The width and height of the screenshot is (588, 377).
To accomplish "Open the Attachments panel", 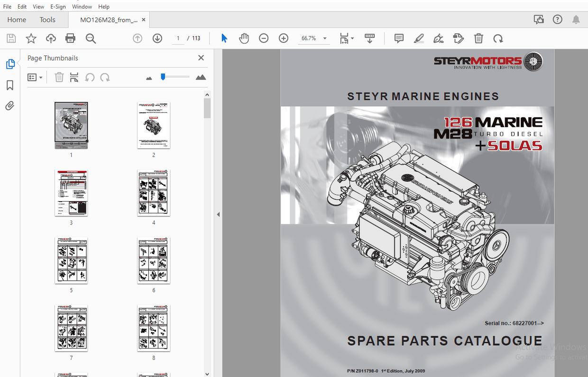I will [10, 105].
